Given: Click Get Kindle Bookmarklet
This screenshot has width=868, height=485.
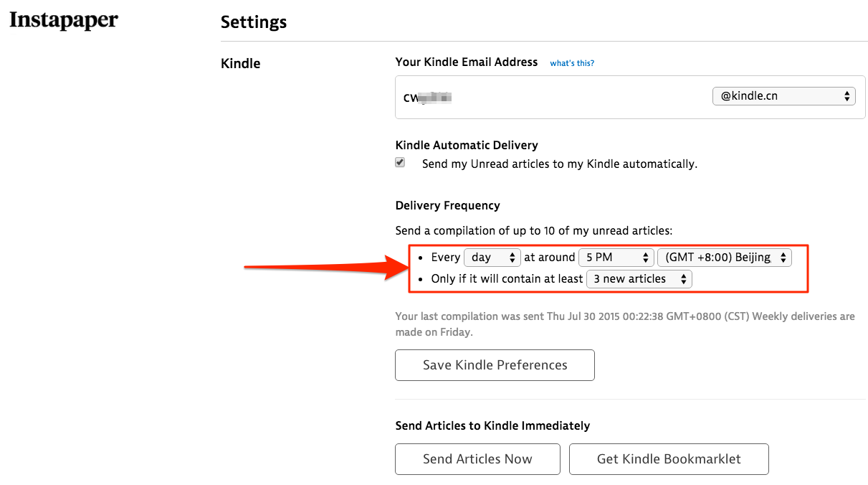Looking at the screenshot, I should click(x=669, y=459).
